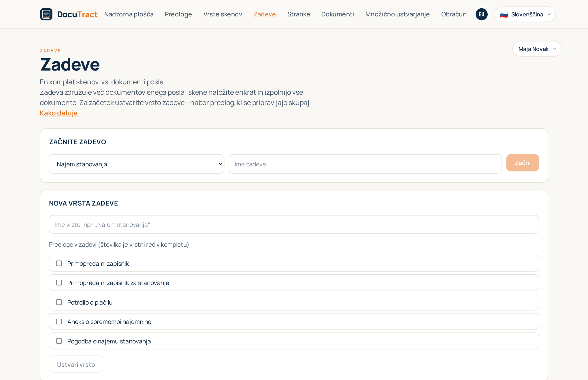Click the NOVA VRSTA ZADEVE heading
Screen dimensions: 588x380
[83, 203]
